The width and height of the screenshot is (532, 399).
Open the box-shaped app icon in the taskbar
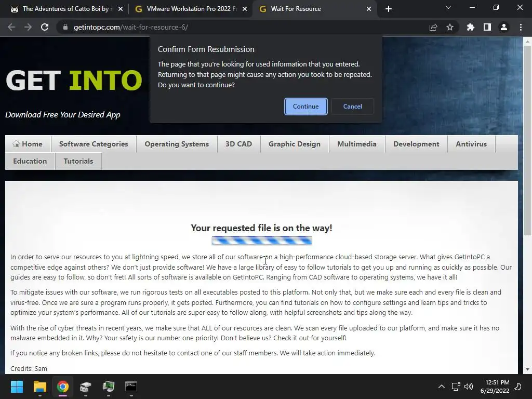pyautogui.click(x=86, y=387)
